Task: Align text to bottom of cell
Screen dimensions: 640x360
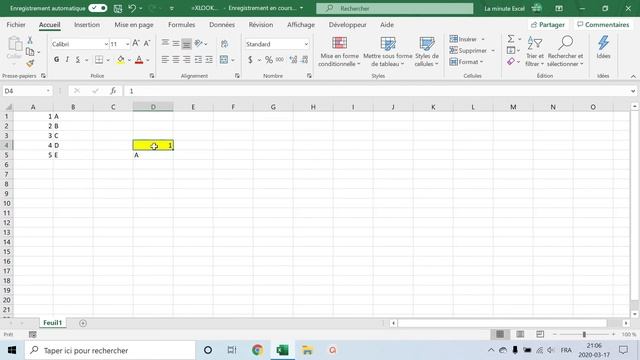Action: click(187, 44)
